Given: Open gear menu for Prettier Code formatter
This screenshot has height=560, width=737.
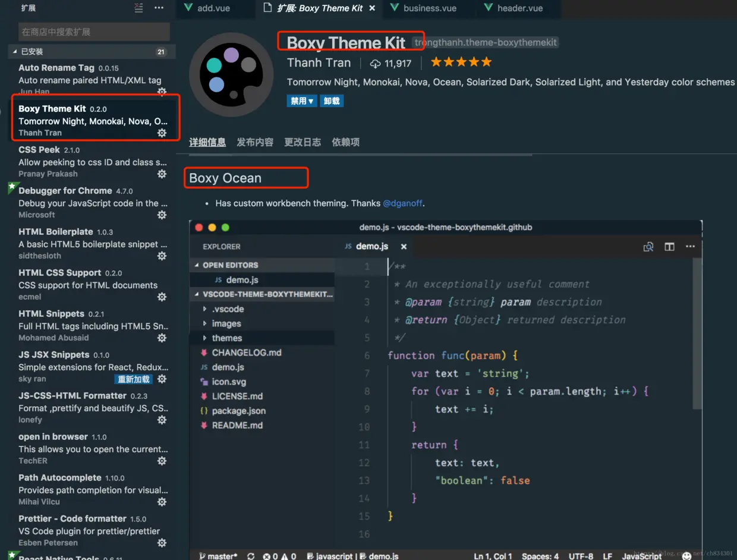Looking at the screenshot, I should pos(162,543).
